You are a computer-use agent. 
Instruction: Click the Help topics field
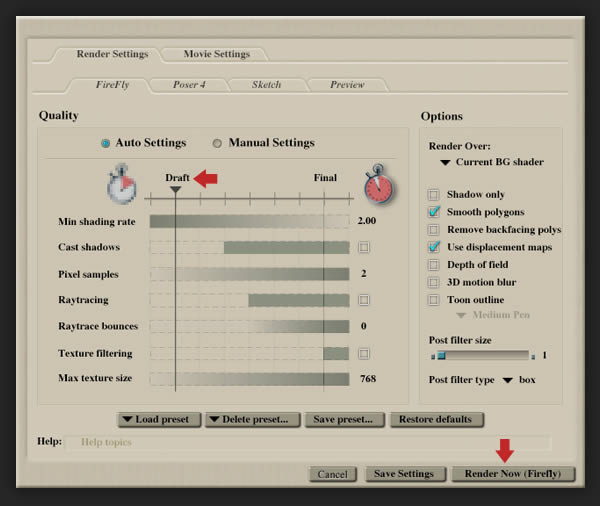(308, 442)
